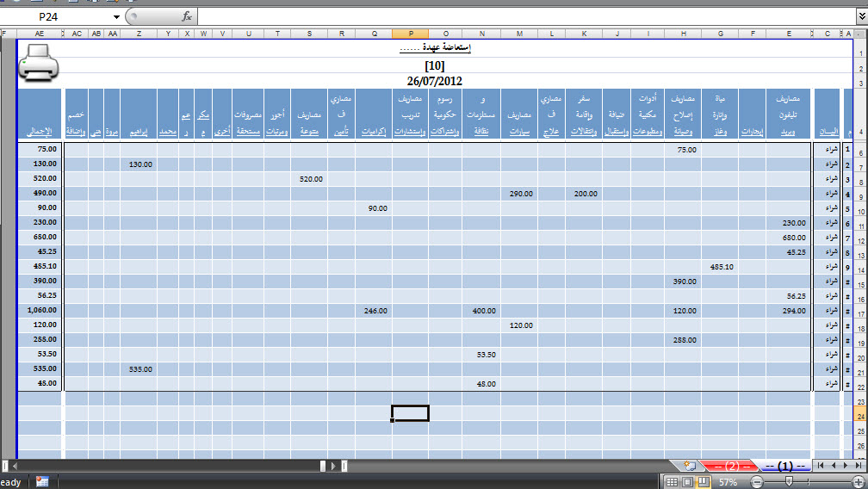Click the zoom in plus button

click(x=859, y=482)
